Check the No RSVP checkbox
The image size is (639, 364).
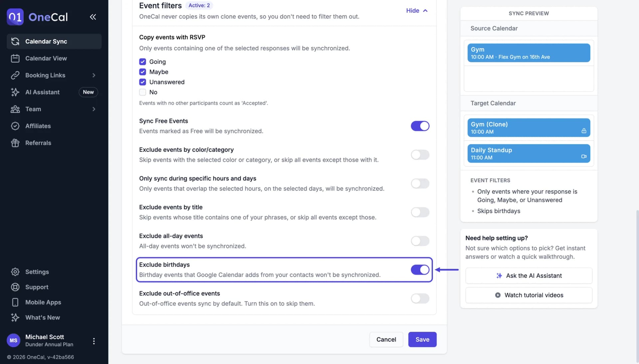(x=142, y=92)
